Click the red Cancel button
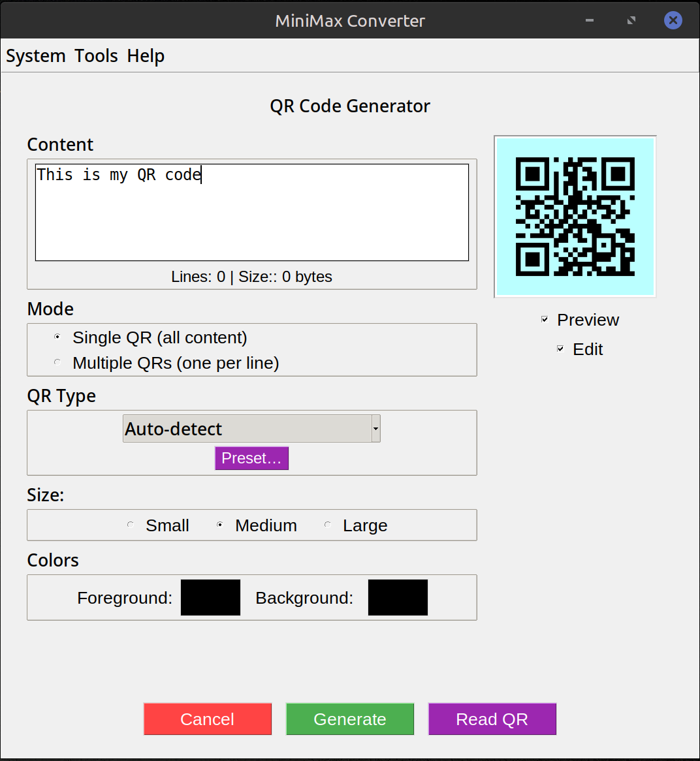The image size is (700, 761). (x=207, y=719)
